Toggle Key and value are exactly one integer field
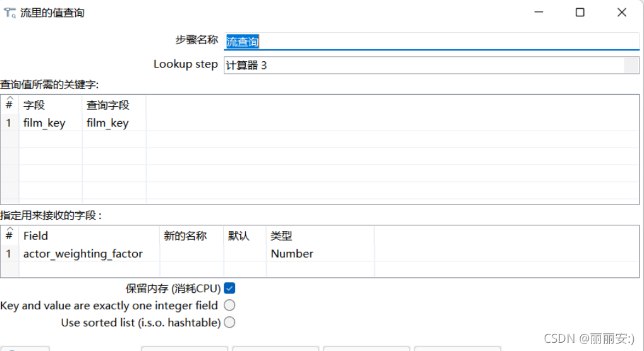Viewport: 644px width, 351px height. [x=229, y=306]
